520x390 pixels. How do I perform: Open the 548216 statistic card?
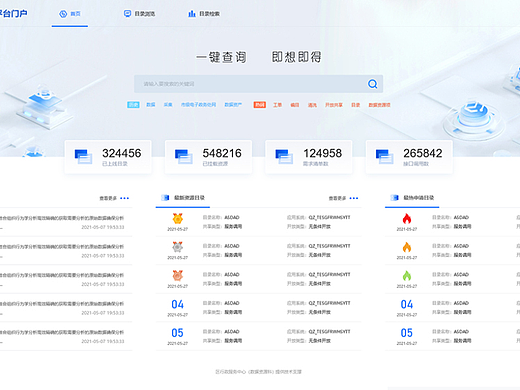click(208, 157)
